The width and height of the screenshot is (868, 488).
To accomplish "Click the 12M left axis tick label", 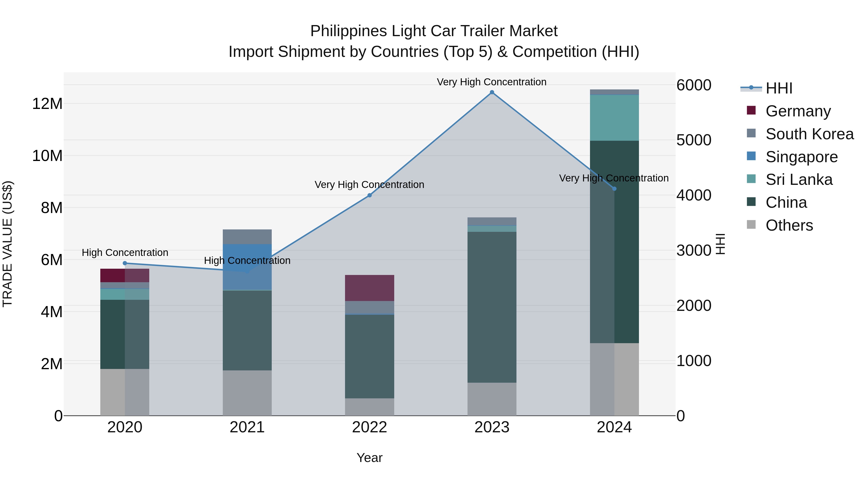I will click(47, 104).
